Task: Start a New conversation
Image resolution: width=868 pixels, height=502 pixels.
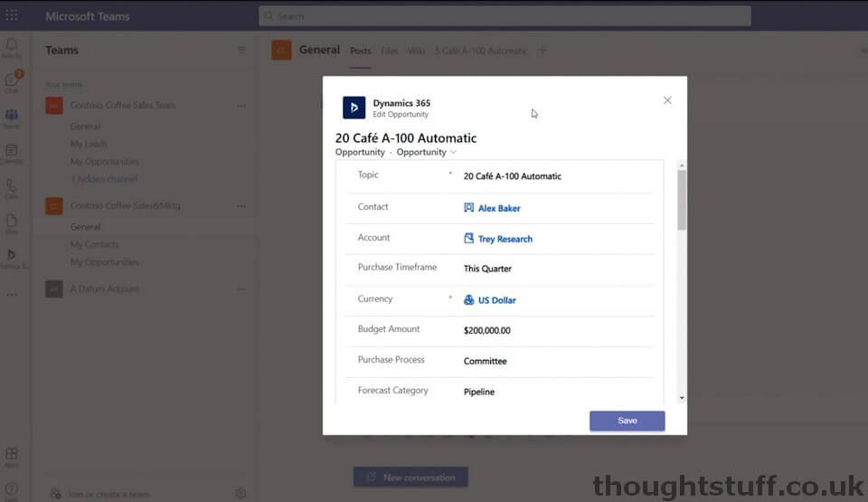Action: [x=410, y=477]
